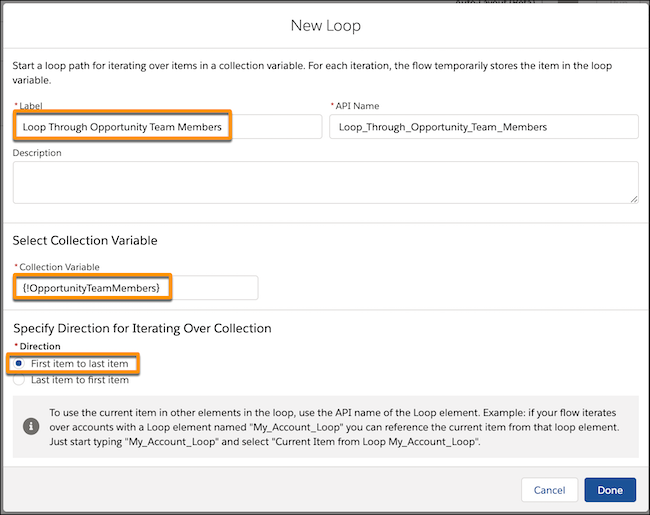Viewport: 650px width, 515px height.
Task: Click the New Loop dialog title
Action: [325, 25]
